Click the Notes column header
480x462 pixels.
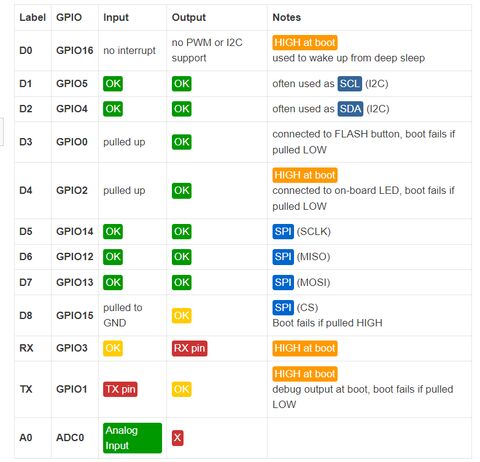pyautogui.click(x=287, y=17)
